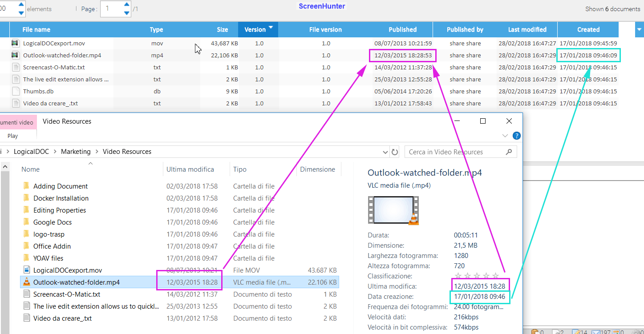Click the chevron after LogicalDOC in the breadcrumb
The height and width of the screenshot is (334, 644).
click(x=55, y=152)
